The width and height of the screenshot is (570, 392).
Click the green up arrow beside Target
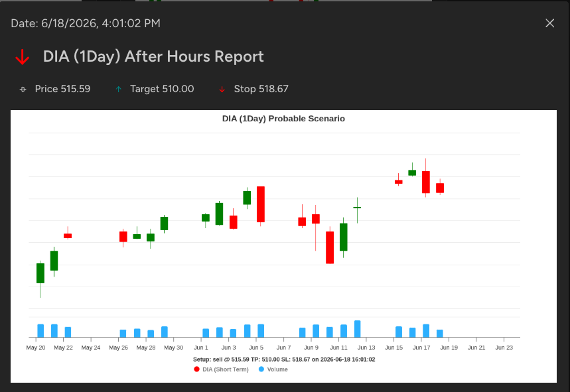point(119,89)
